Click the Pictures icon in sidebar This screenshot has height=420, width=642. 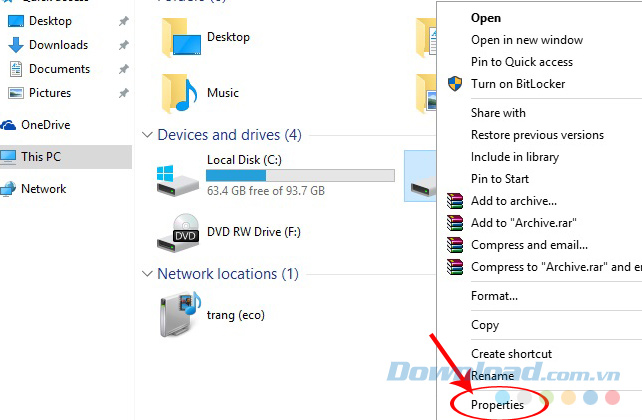(16, 93)
